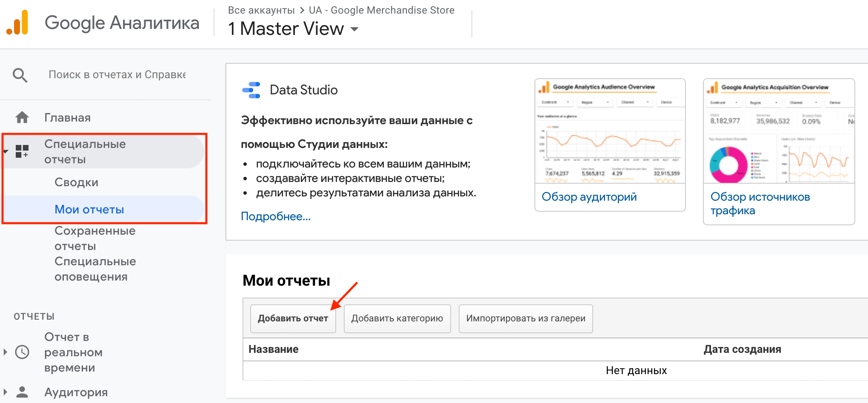Expand the Отчет в реальном времени arrow
The width and height of the screenshot is (868, 403).
[x=6, y=352]
